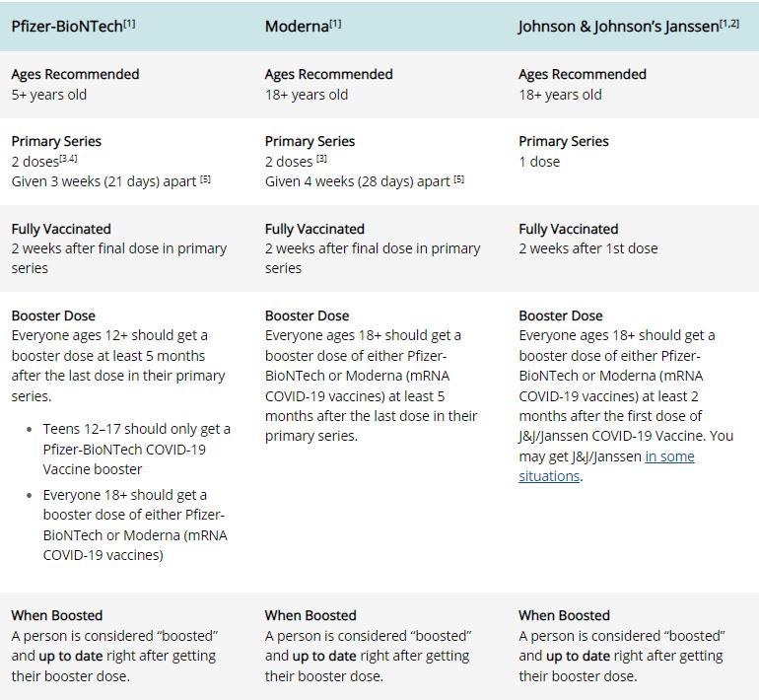This screenshot has height=700, width=759.
Task: Click the Johnson & Johnson's Janssen header text
Action: [x=618, y=27]
